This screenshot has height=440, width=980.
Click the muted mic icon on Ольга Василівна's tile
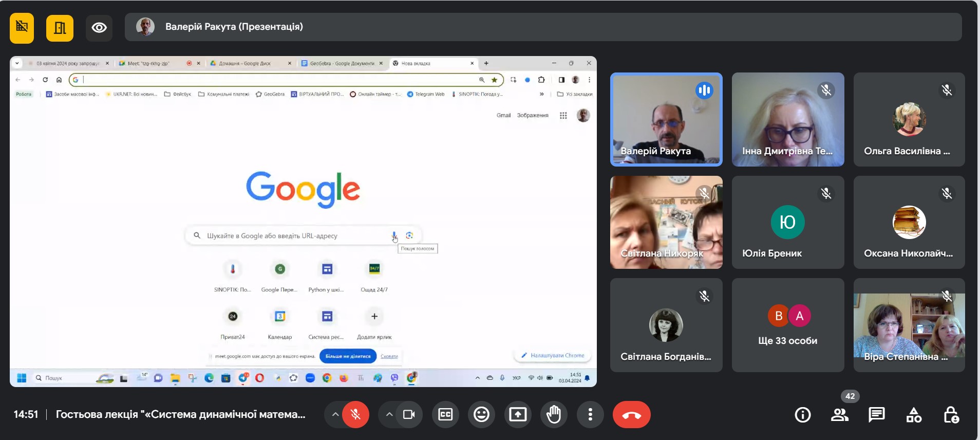(947, 90)
